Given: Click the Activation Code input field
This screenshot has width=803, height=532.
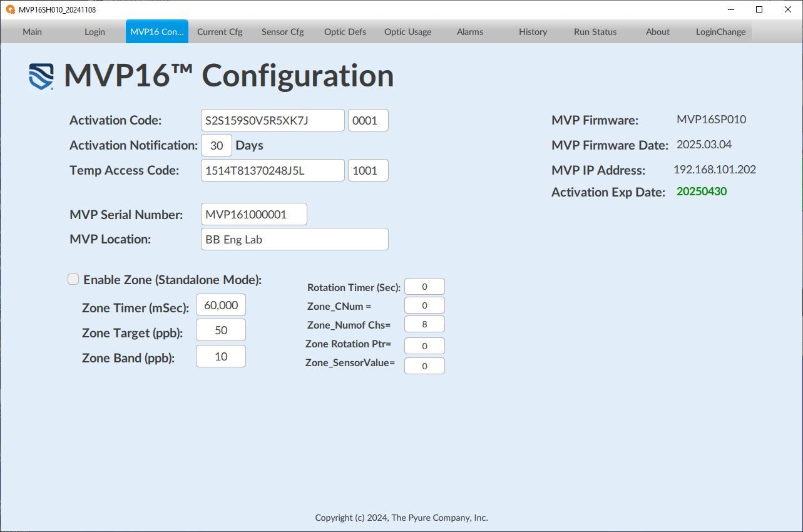Looking at the screenshot, I should click(273, 120).
